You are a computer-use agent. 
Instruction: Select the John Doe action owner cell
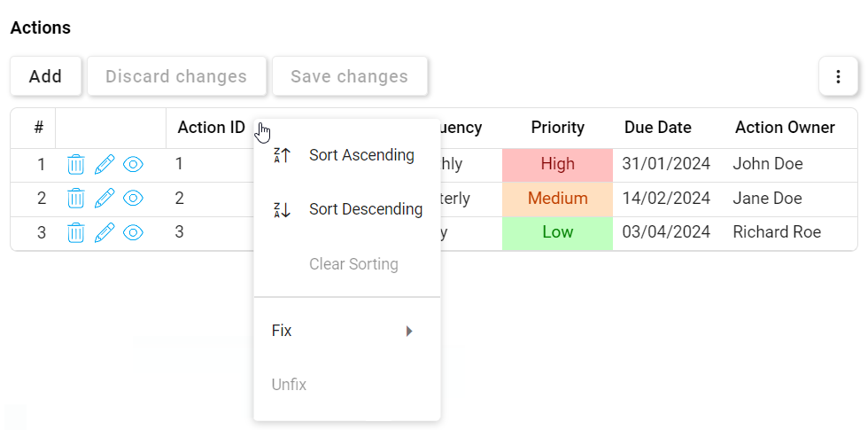768,164
